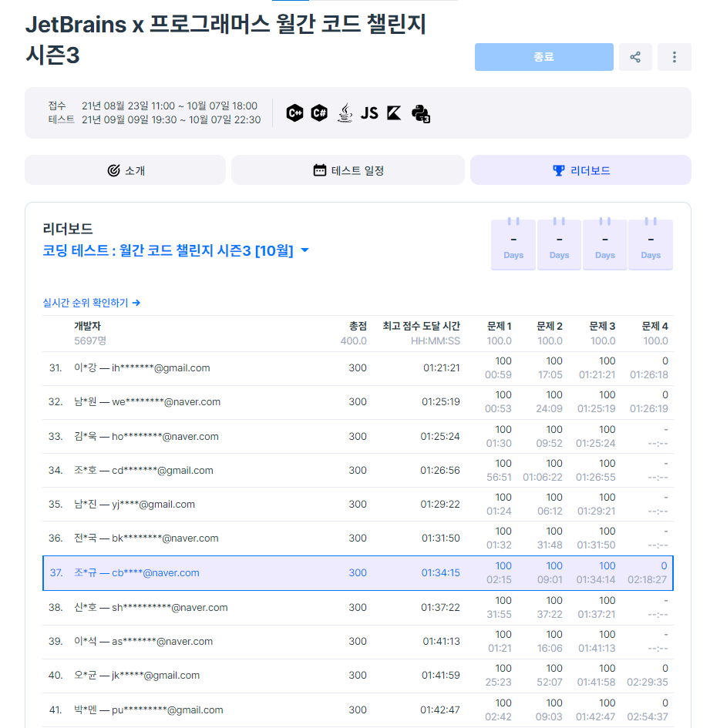This screenshot has width=710, height=728.
Task: Click the calendar icon in 테스트 일정 tab
Action: click(320, 170)
